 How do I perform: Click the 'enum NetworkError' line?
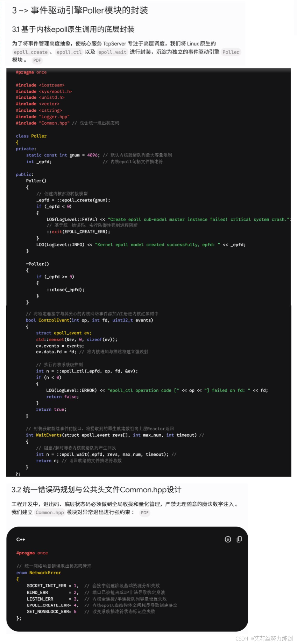(x=38, y=573)
